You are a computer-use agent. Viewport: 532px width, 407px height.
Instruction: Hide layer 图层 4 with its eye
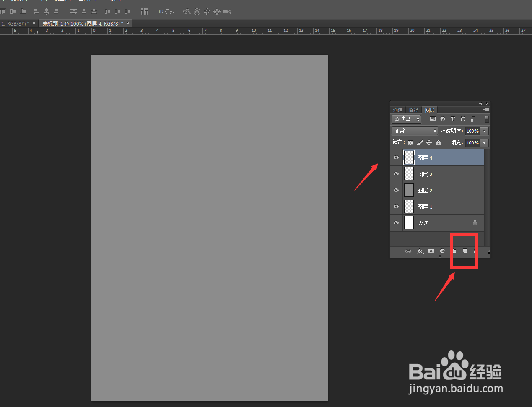tap(396, 158)
